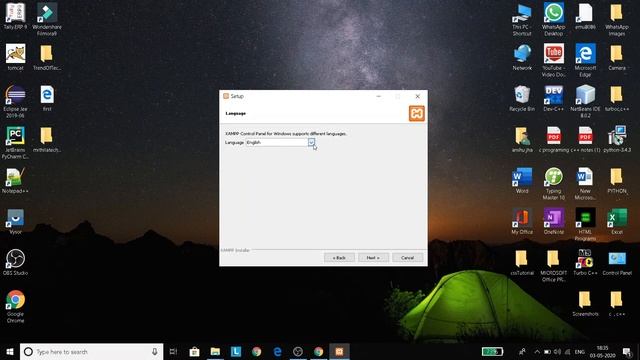Select the PYTHON folder on desktop
Image resolution: width=640 pixels, height=360 pixels.
tap(617, 180)
